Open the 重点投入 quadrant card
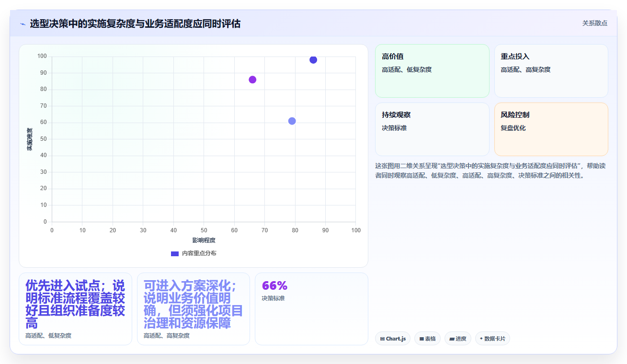Viewport: 627px width, 364px height. (x=551, y=71)
